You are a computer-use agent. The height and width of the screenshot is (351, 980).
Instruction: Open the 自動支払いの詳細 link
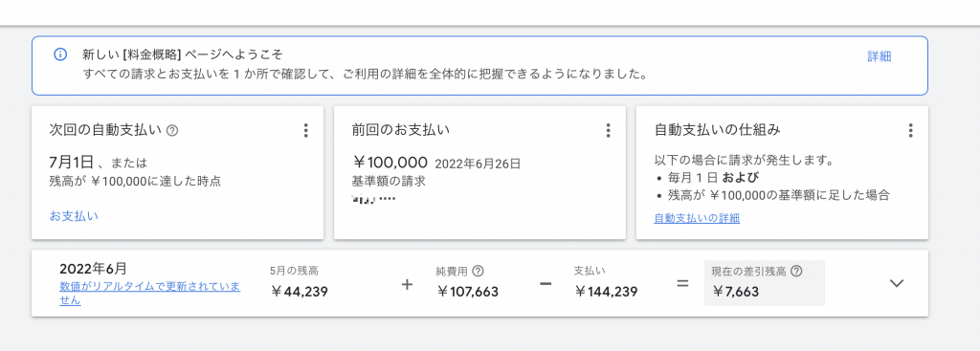click(697, 219)
